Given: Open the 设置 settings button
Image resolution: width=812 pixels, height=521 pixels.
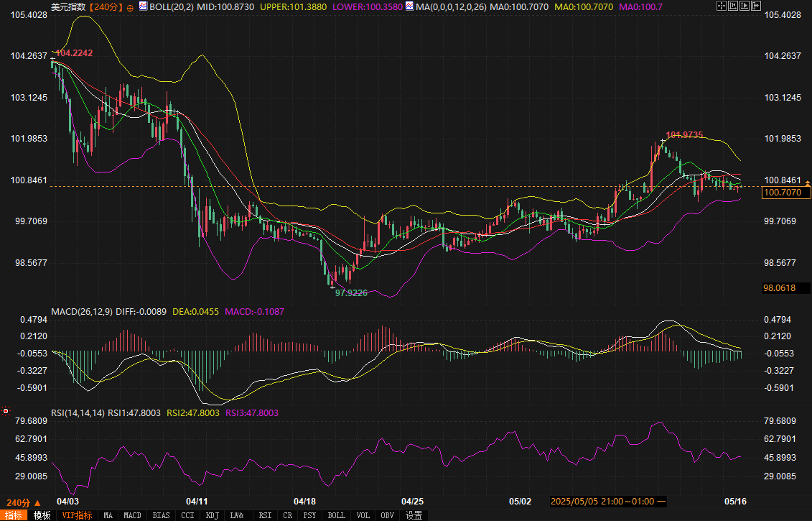Looking at the screenshot, I should [414, 515].
